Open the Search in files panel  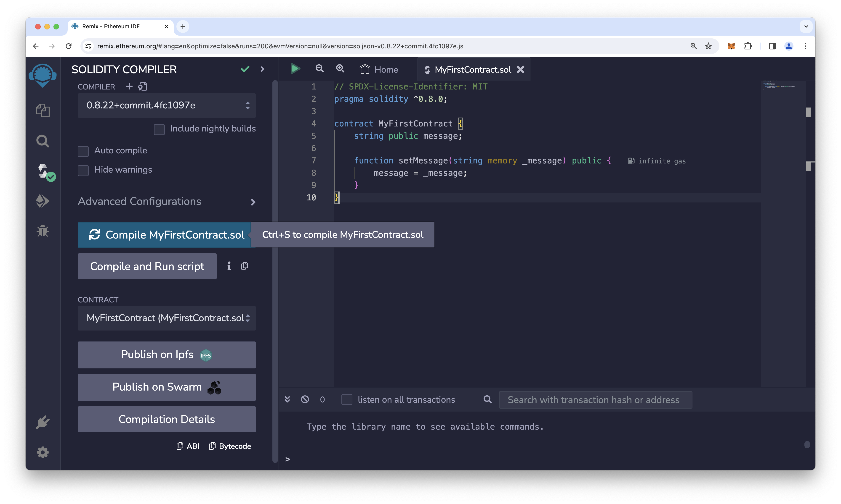tap(43, 141)
